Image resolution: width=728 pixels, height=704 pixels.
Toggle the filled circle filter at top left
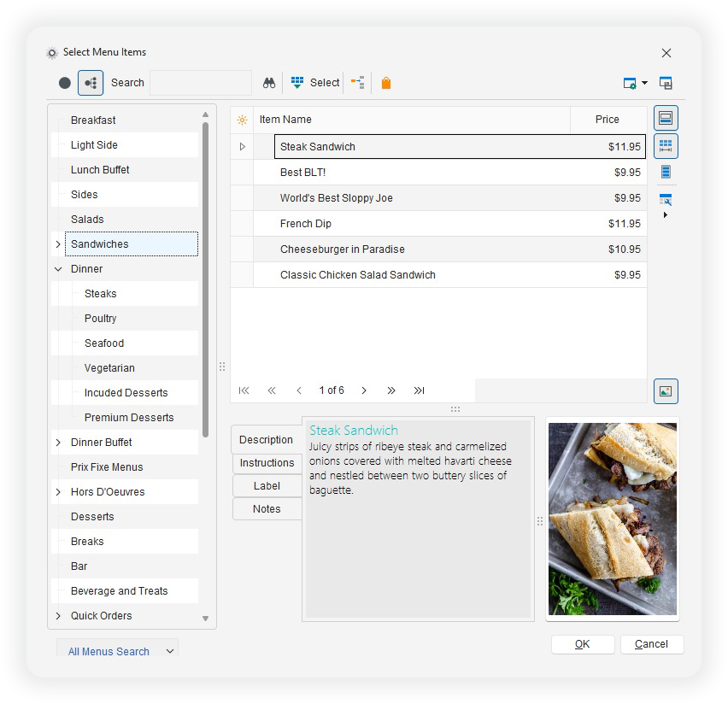click(x=64, y=82)
